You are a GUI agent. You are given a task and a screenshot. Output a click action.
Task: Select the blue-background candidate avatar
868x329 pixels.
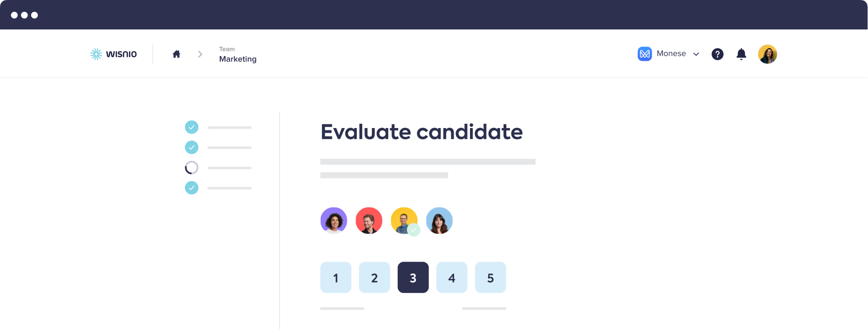tap(439, 221)
